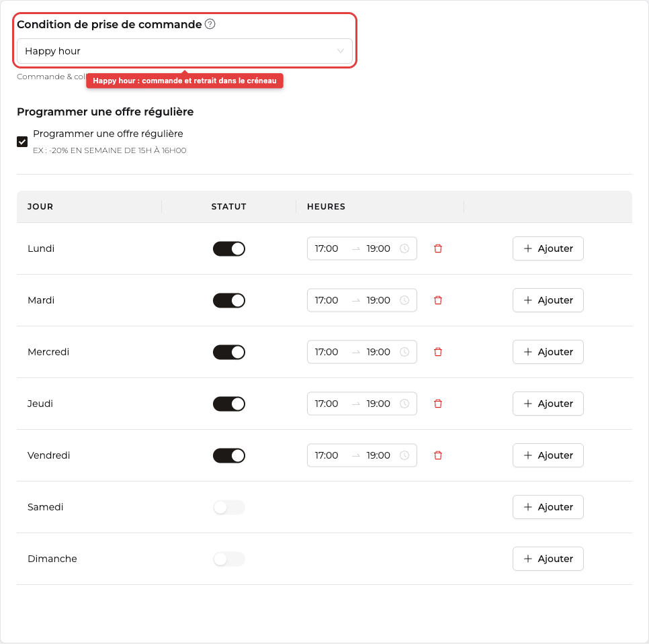Select the STATUT column header
Image resolution: width=649 pixels, height=644 pixels.
tap(229, 206)
